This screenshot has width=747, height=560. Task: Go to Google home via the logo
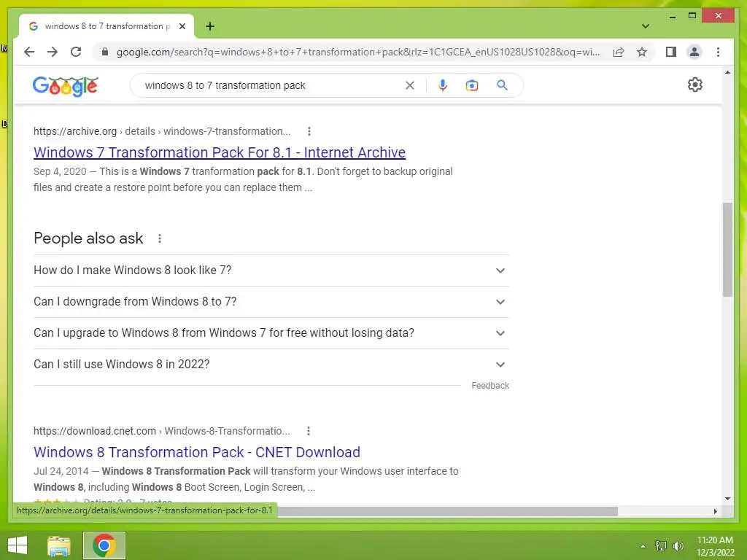pos(65,86)
